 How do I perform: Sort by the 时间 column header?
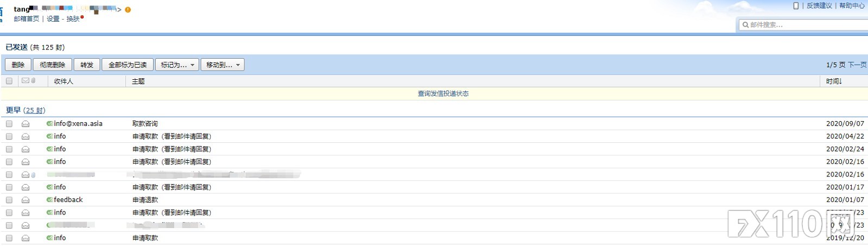(834, 81)
